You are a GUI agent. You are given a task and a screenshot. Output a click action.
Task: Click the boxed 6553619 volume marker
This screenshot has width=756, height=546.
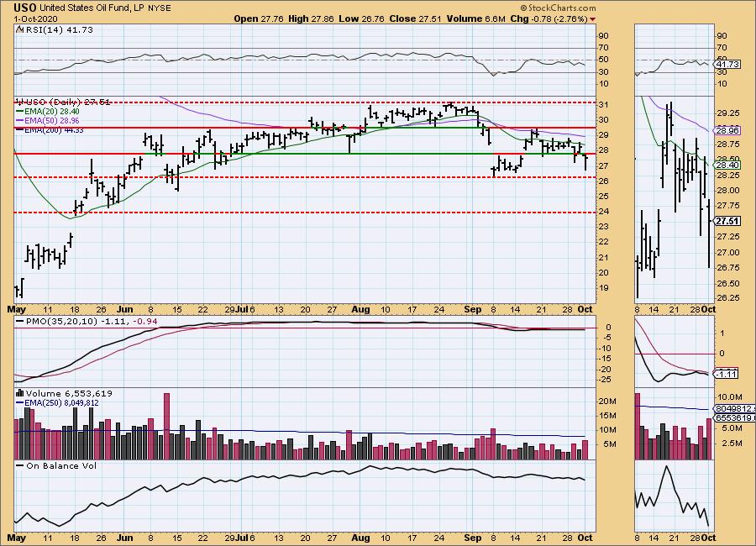coord(735,417)
